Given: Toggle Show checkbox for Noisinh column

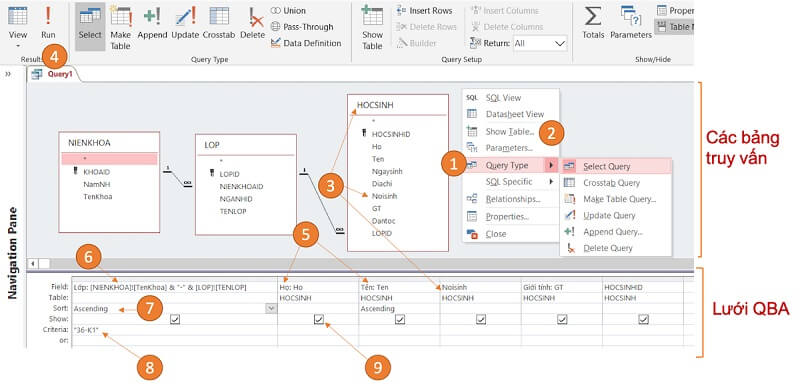Looking at the screenshot, I should 481,319.
